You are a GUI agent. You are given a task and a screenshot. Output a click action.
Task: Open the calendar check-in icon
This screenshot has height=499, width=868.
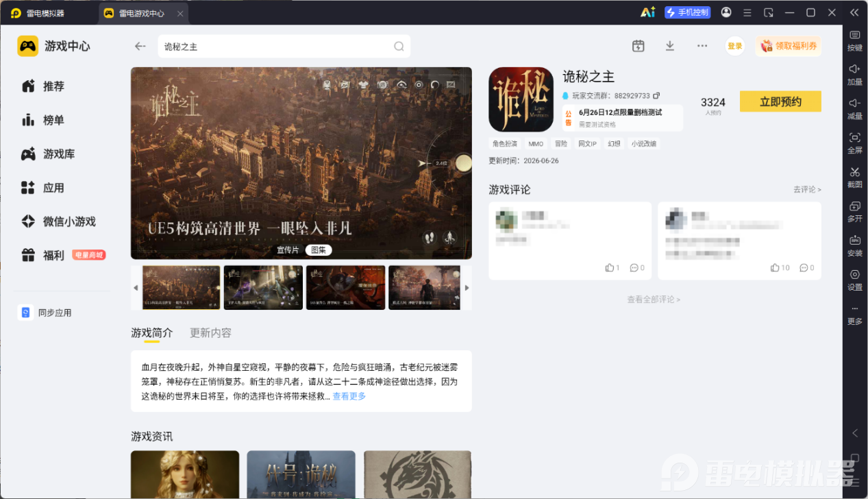638,46
